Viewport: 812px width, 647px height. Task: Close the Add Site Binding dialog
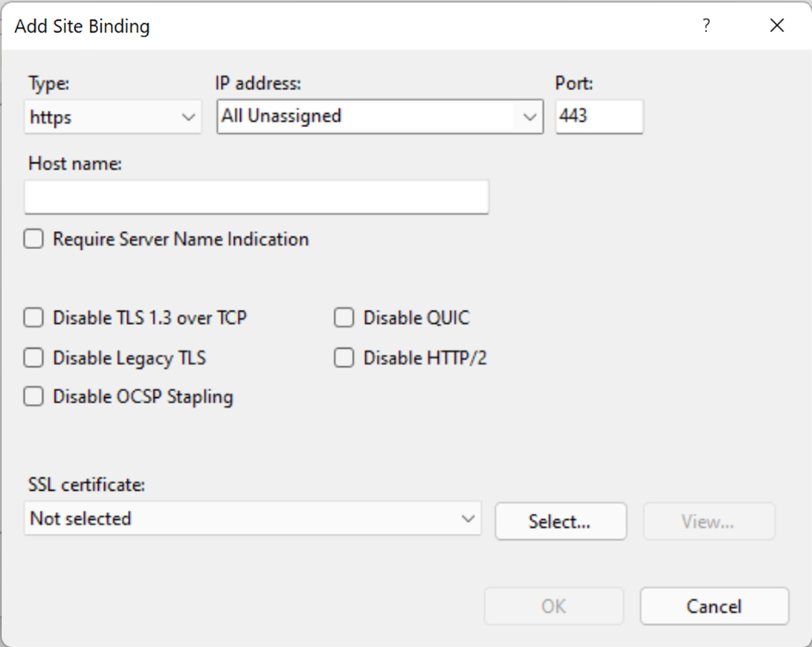point(777,25)
